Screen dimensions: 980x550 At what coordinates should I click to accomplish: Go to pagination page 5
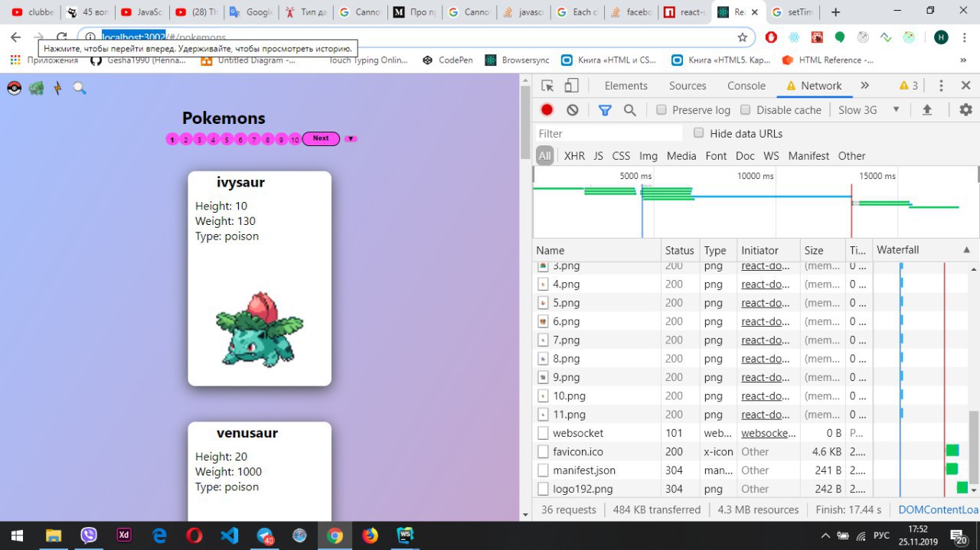pos(227,140)
